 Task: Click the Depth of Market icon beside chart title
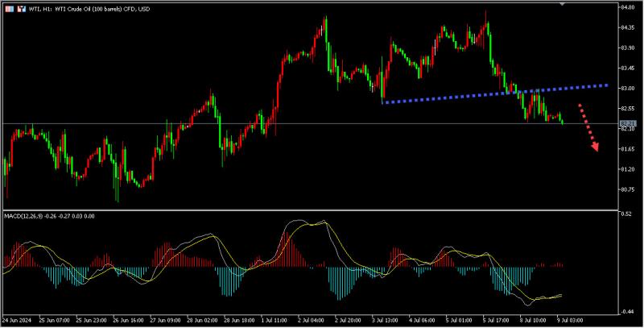(x=10, y=9)
